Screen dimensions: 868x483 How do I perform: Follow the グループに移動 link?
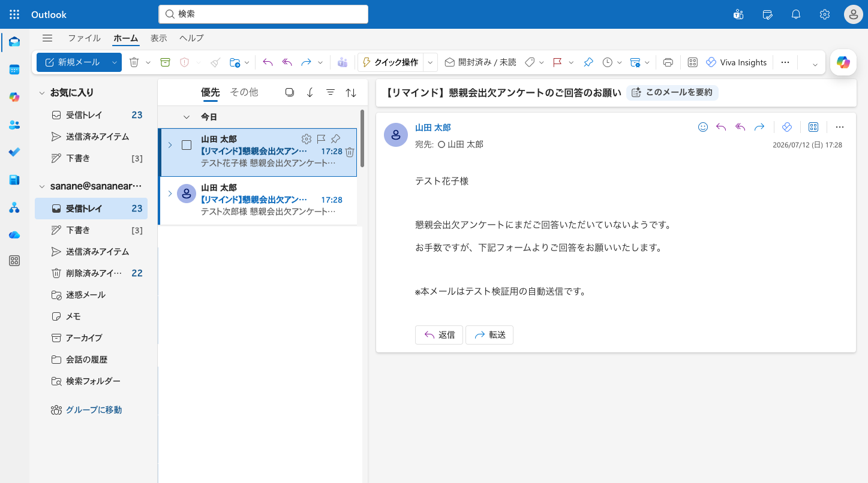point(94,410)
